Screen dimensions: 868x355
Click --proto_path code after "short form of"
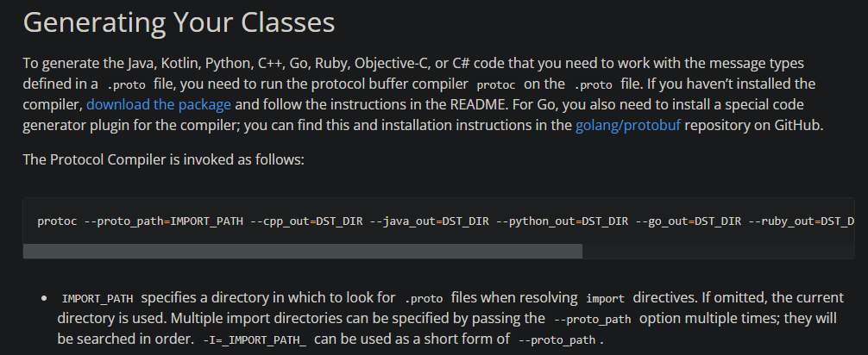tap(558, 340)
